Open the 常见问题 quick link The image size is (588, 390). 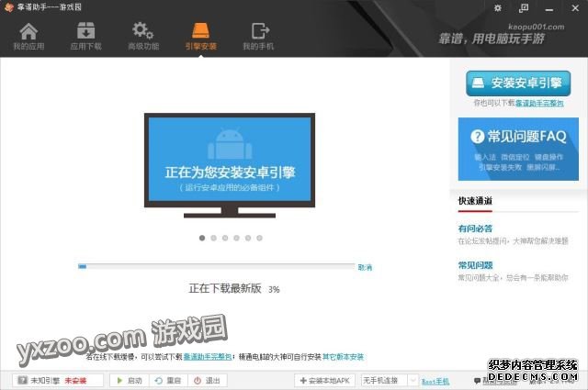click(x=475, y=265)
